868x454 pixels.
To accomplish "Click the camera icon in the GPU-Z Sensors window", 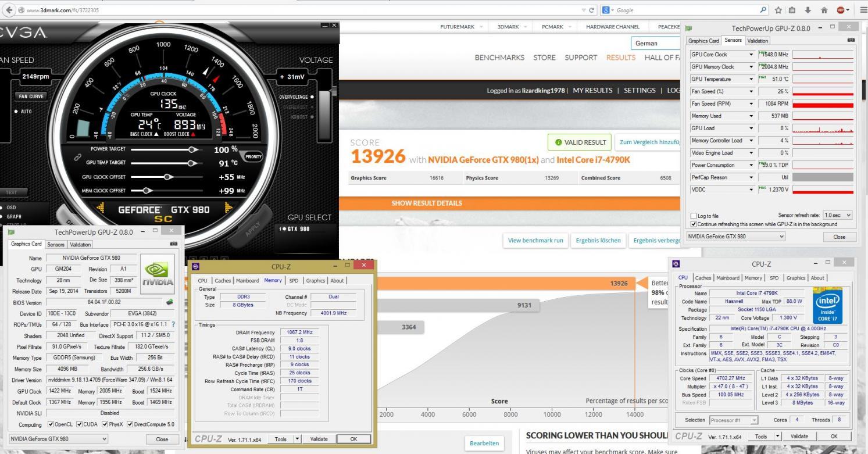I will tap(851, 40).
